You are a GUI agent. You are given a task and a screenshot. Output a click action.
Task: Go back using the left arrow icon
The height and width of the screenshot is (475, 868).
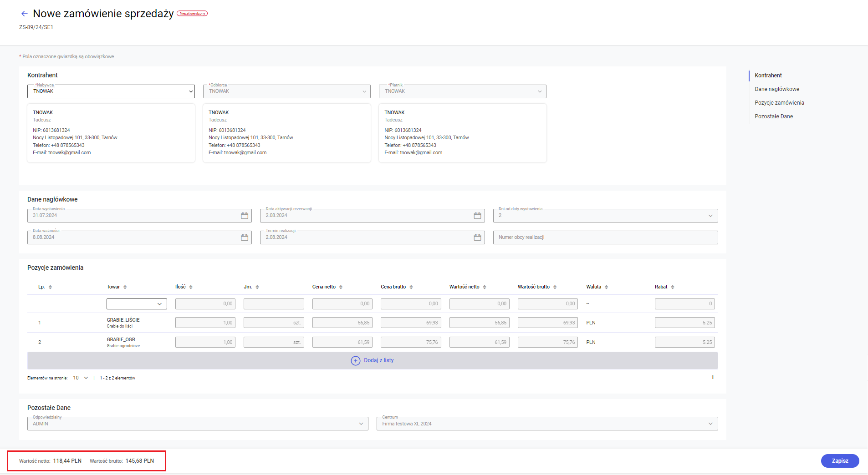tap(25, 14)
